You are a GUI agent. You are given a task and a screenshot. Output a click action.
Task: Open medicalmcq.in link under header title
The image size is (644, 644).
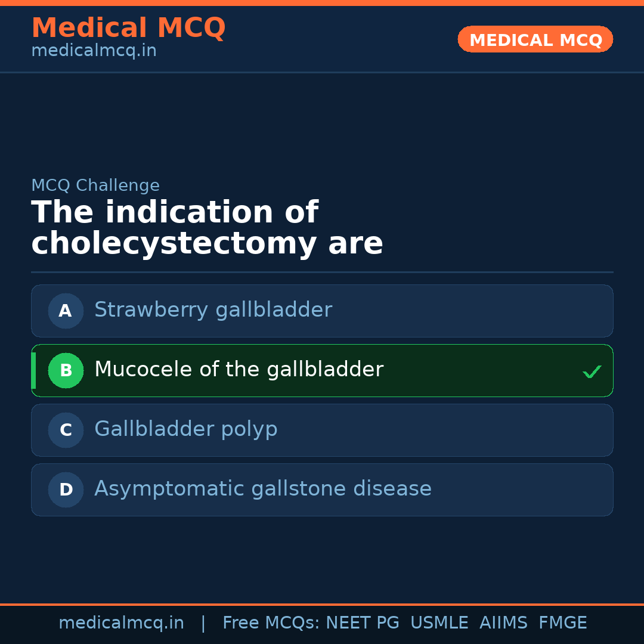pyautogui.click(x=94, y=51)
